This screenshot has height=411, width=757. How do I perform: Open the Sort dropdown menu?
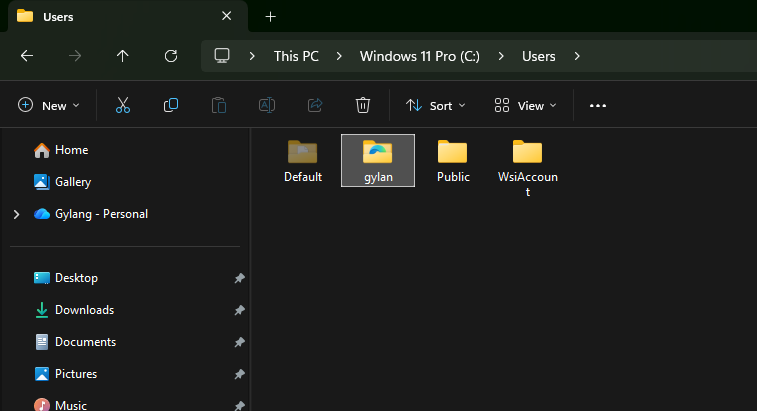[x=435, y=105]
